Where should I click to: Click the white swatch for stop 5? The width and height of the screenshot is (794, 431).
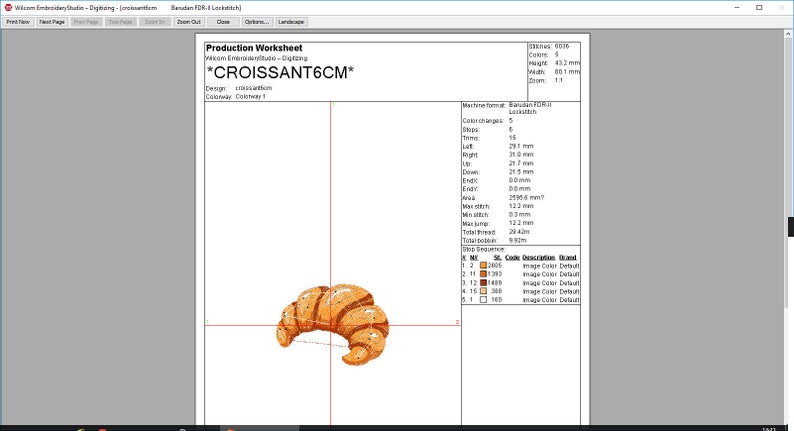pos(483,300)
